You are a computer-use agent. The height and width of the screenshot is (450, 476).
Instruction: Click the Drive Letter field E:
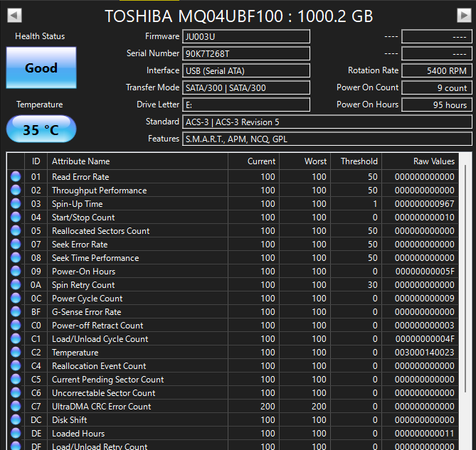(246, 105)
